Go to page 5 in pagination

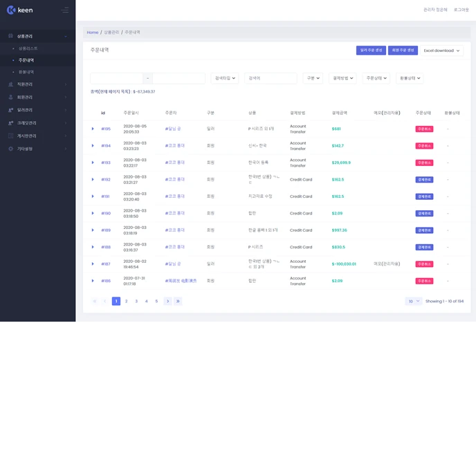tap(156, 301)
